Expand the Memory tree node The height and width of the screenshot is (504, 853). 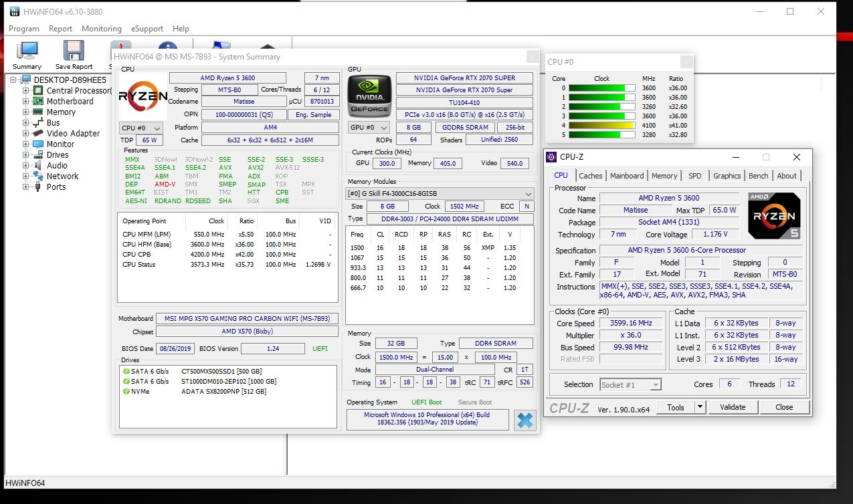pyautogui.click(x=26, y=112)
